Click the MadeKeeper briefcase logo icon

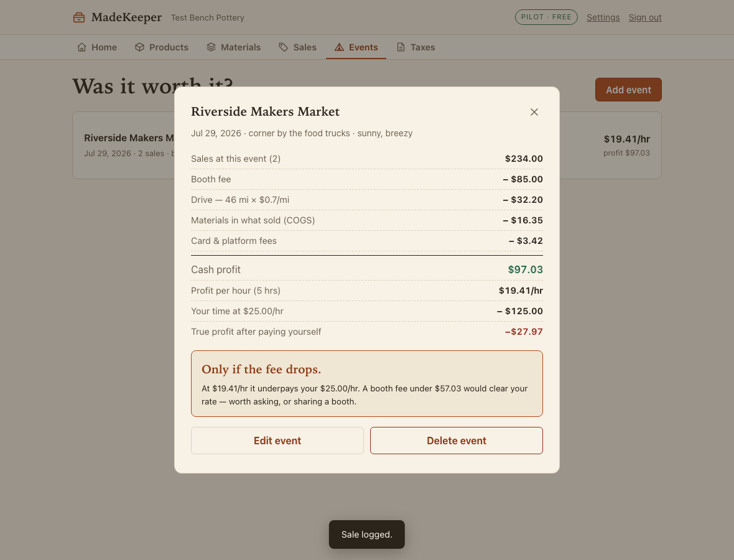pos(79,18)
